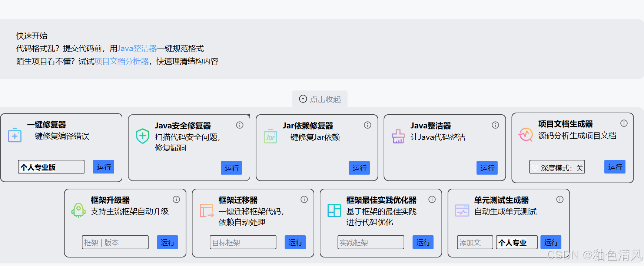Open info icon on 单元测试生成器 card

560,199
